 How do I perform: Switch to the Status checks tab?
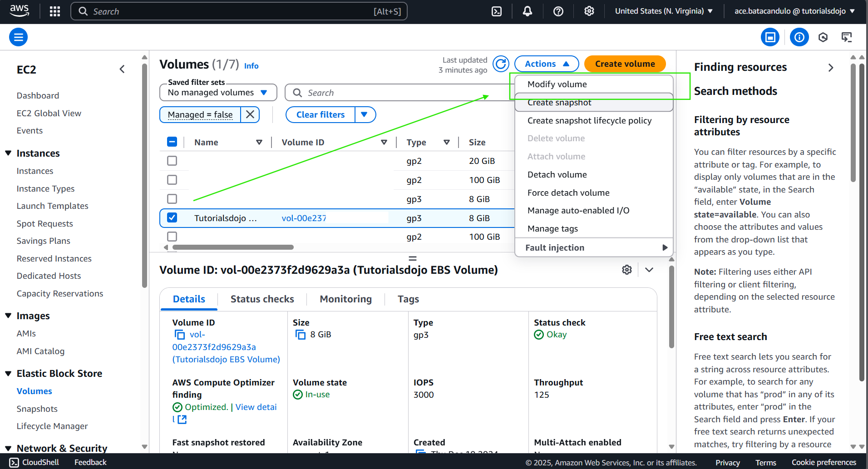tap(262, 299)
